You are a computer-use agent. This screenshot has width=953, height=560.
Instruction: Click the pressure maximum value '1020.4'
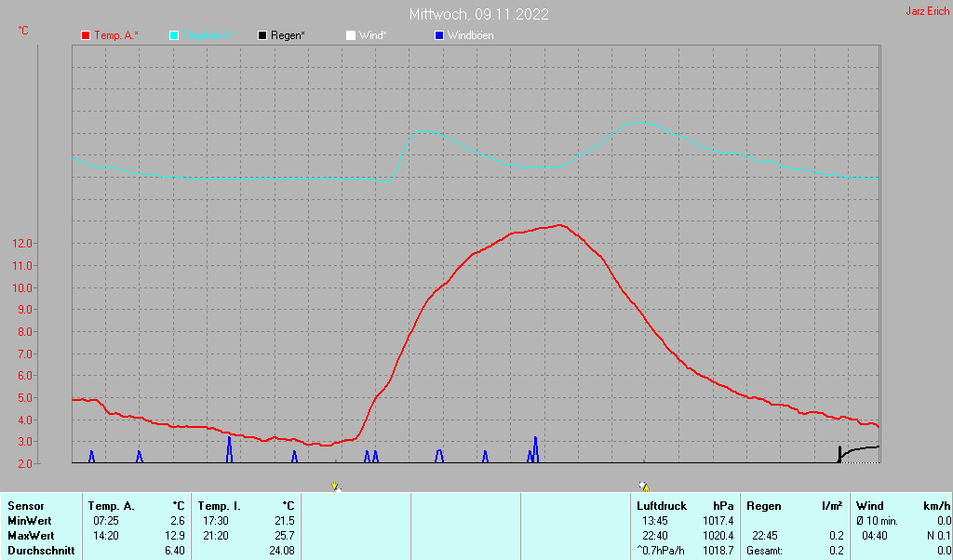tap(718, 537)
